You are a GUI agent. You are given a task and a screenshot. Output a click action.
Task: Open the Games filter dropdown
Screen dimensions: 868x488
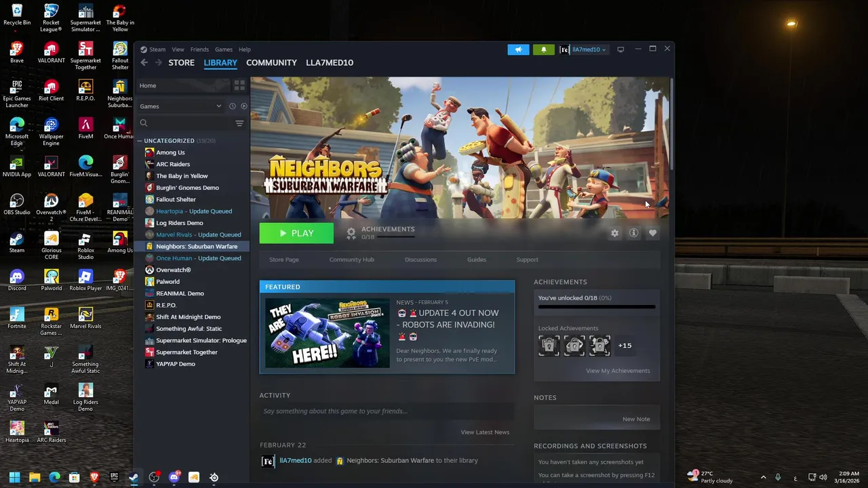(180, 106)
